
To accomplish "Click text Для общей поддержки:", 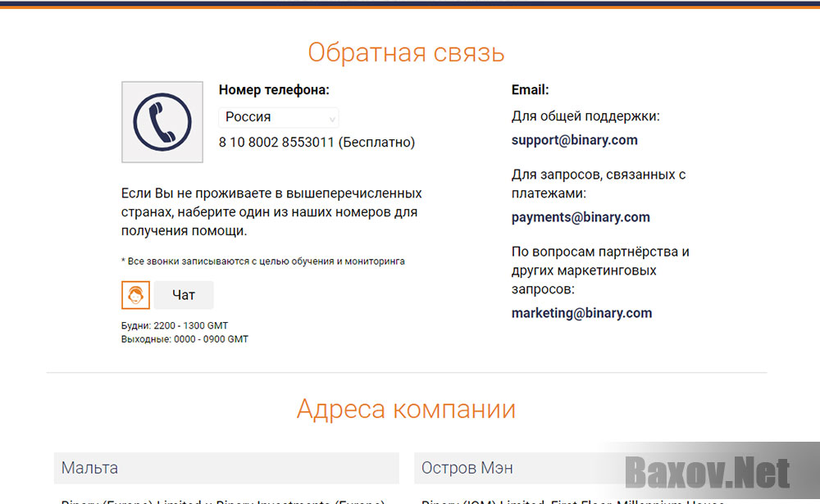I will tap(585, 116).
